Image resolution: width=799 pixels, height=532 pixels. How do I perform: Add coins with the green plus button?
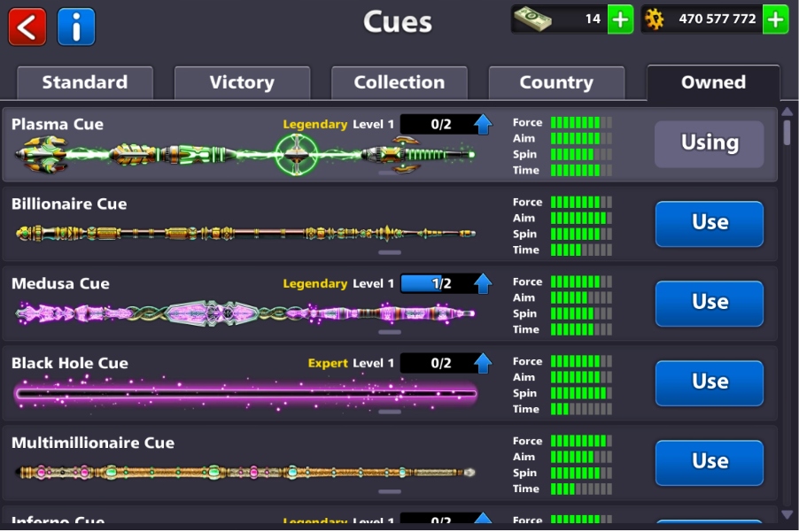(776, 19)
